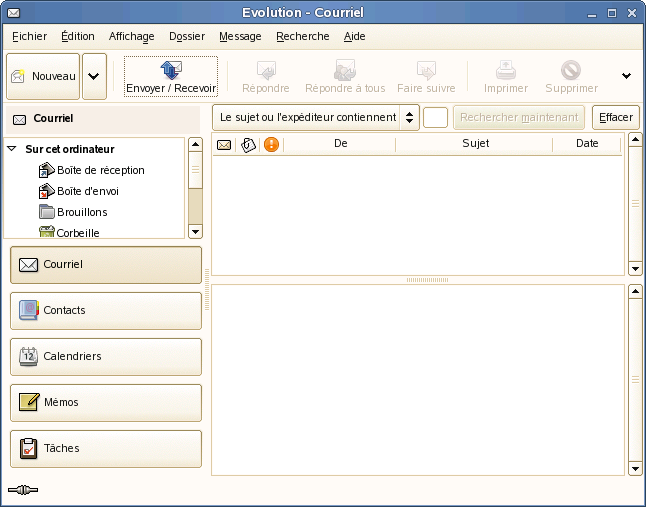
Task: Click the folder tree scroll up arrow
Action: [x=195, y=145]
